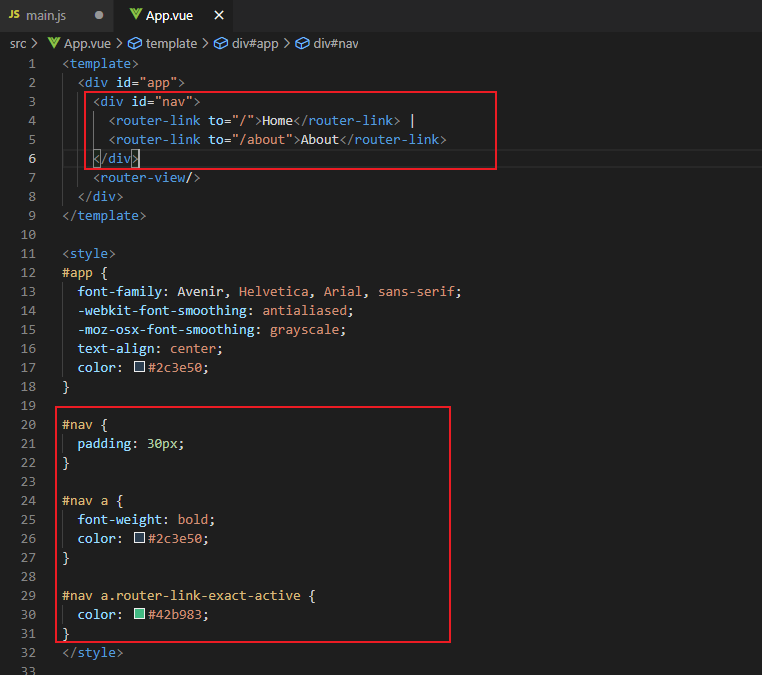762x675 pixels.
Task: Click the unsaved dot on main.js tab
Action: (99, 15)
